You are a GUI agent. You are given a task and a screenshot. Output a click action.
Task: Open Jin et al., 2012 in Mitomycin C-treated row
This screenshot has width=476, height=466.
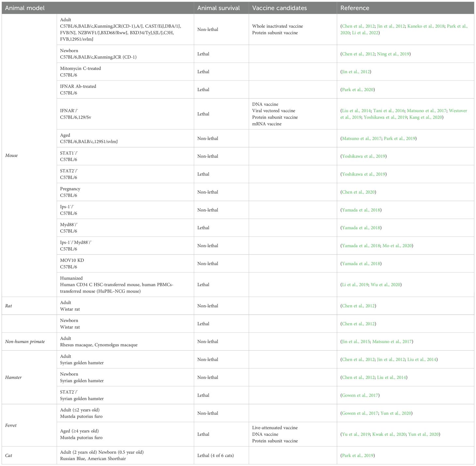click(356, 72)
